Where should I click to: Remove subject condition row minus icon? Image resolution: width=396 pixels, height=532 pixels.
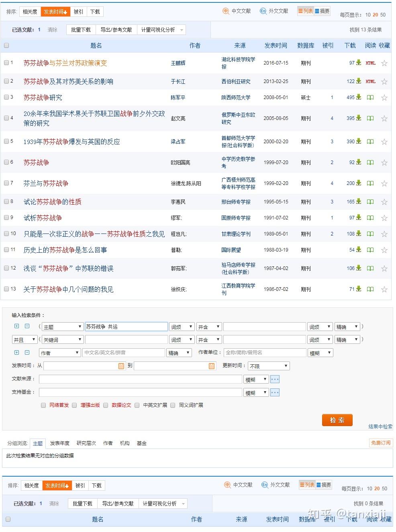[x=27, y=326]
